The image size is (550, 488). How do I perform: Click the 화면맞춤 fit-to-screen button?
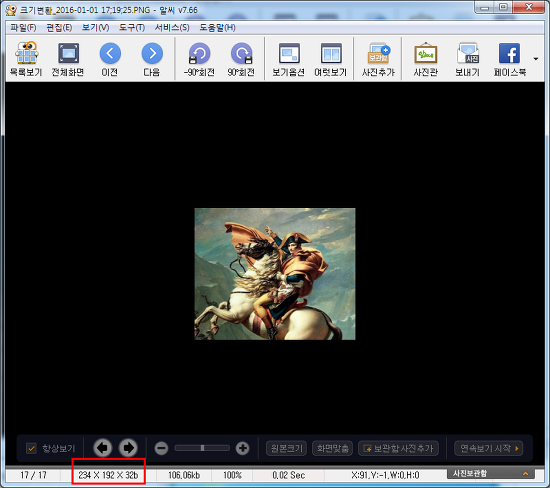point(333,448)
